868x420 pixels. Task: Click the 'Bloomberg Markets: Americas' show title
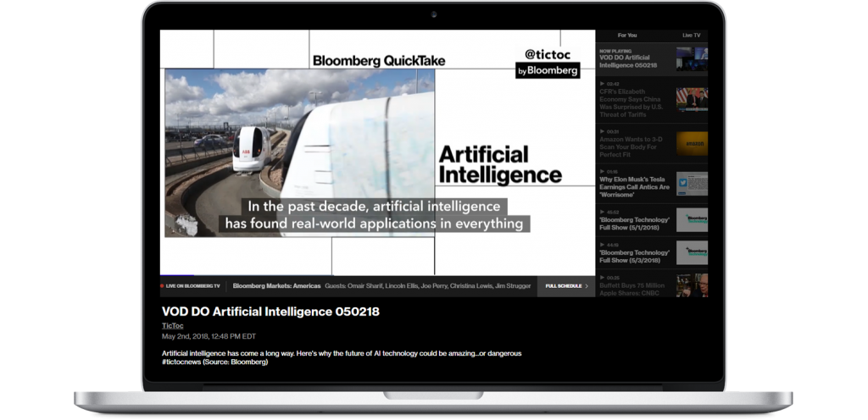pyautogui.click(x=277, y=286)
